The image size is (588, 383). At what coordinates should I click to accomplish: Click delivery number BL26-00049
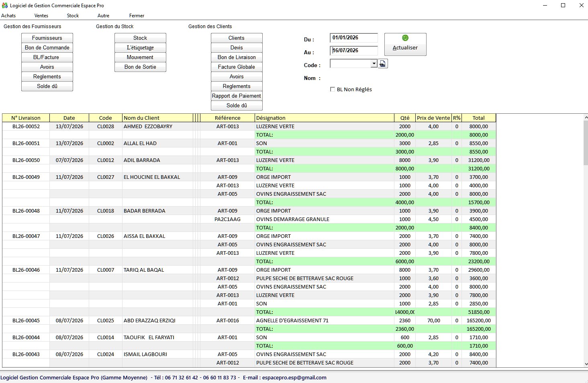26,177
